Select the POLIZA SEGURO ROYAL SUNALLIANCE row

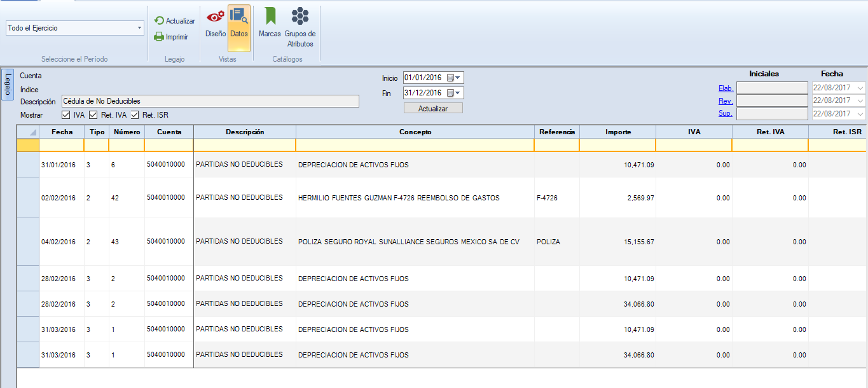click(x=408, y=242)
